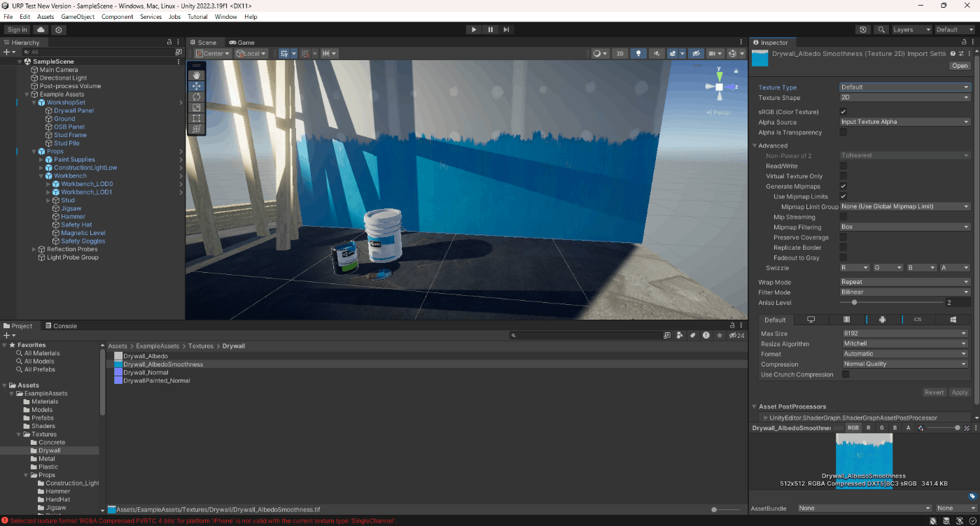Toggle 2D scene view mode
The image size is (980, 526).
[x=619, y=53]
